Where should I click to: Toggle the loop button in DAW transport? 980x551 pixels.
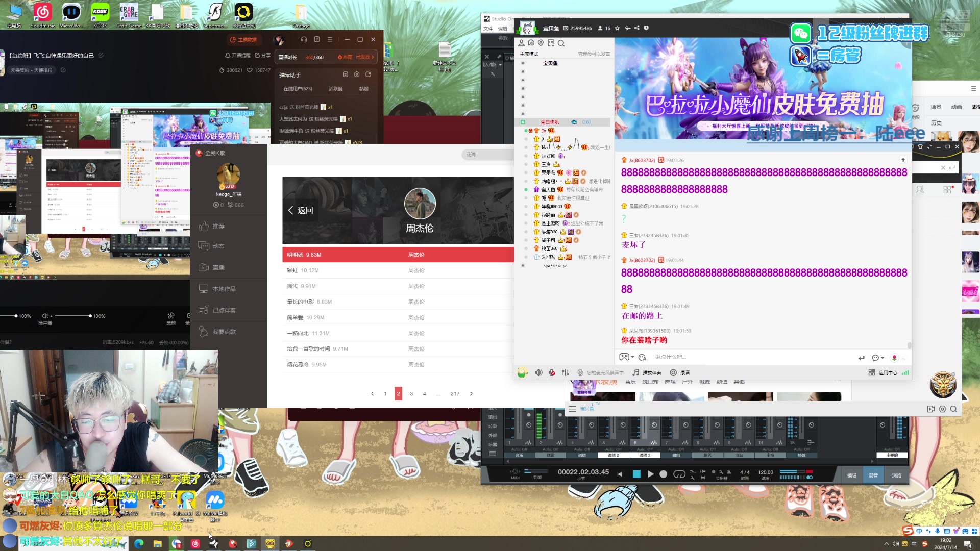[679, 474]
